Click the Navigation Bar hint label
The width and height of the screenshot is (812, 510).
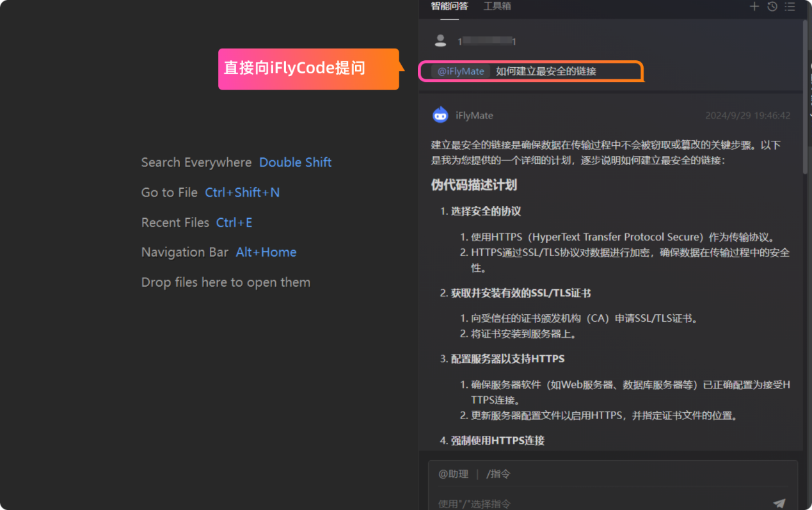185,252
